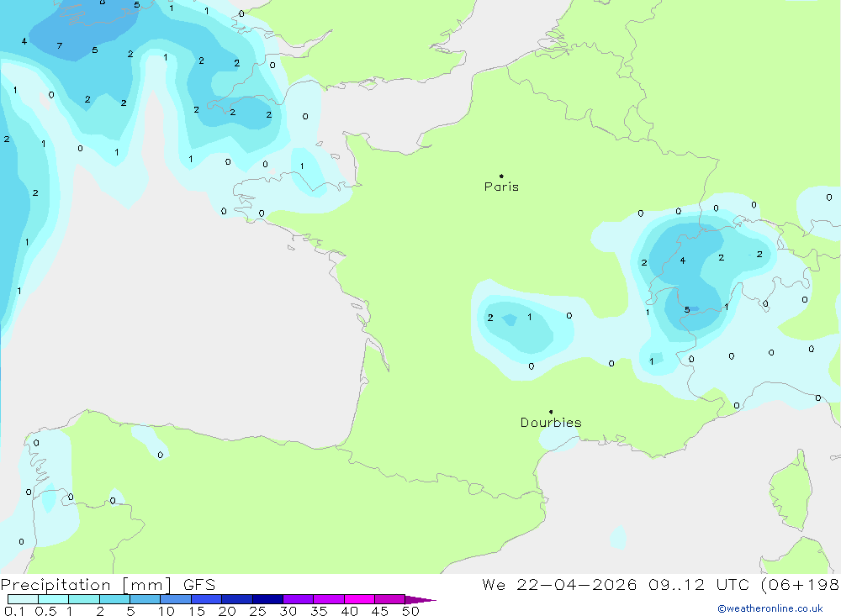Screen dimensions: 841x616
Task: Pick the 30–35 mm legend swatch
Action: click(299, 599)
